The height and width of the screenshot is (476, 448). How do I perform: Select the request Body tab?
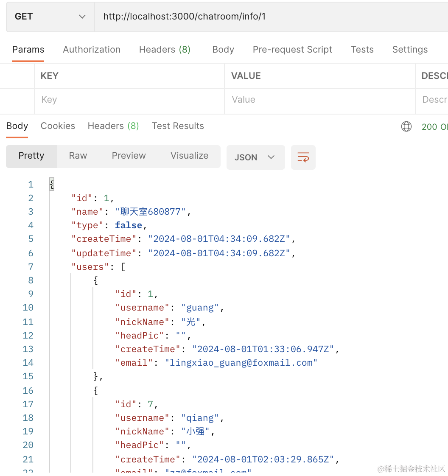tap(223, 50)
